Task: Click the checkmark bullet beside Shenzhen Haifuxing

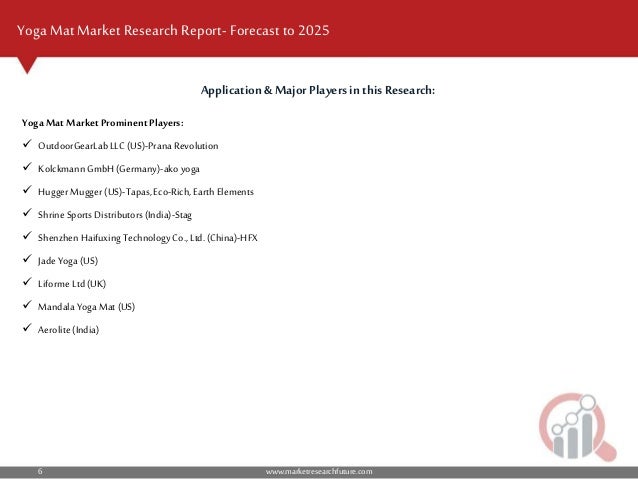Action: [x=27, y=236]
